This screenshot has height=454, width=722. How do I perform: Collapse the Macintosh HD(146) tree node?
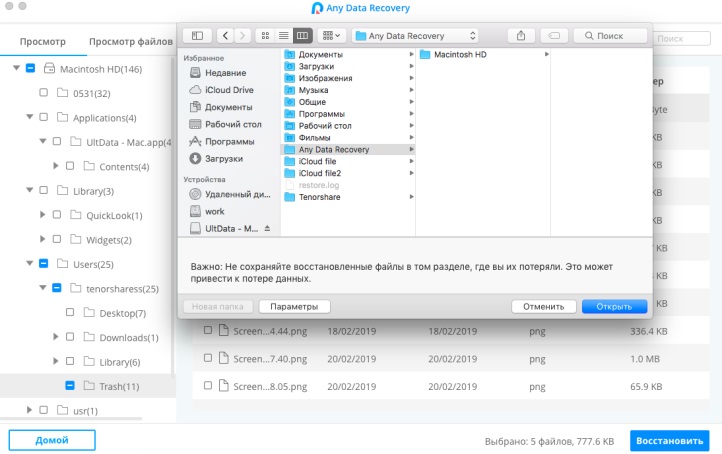coord(17,68)
